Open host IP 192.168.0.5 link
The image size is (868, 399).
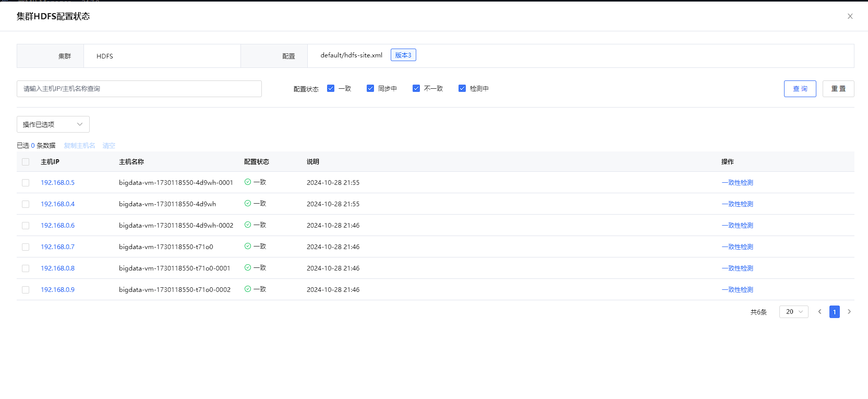(x=57, y=183)
